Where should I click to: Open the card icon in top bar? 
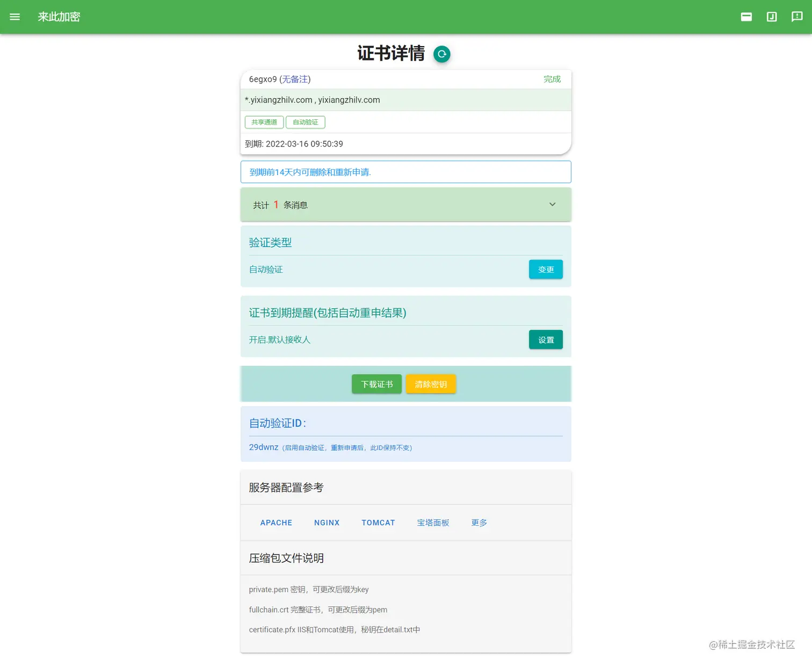746,17
